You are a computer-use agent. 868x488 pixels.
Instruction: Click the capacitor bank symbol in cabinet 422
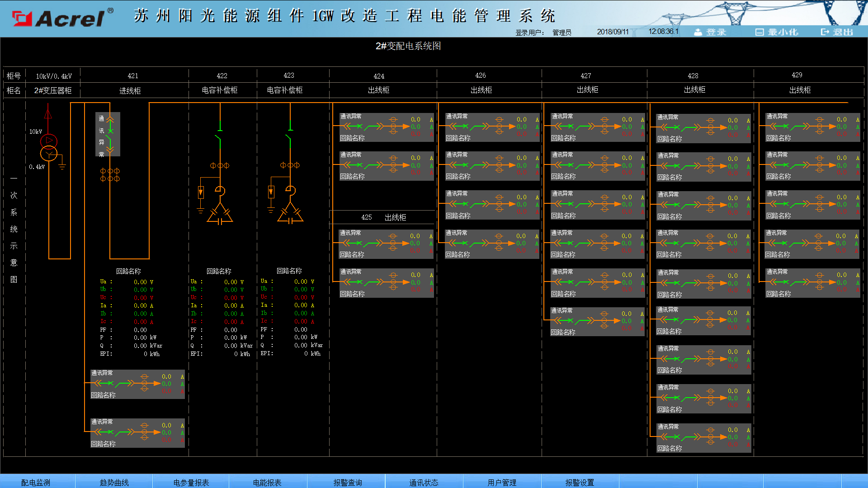(220, 213)
